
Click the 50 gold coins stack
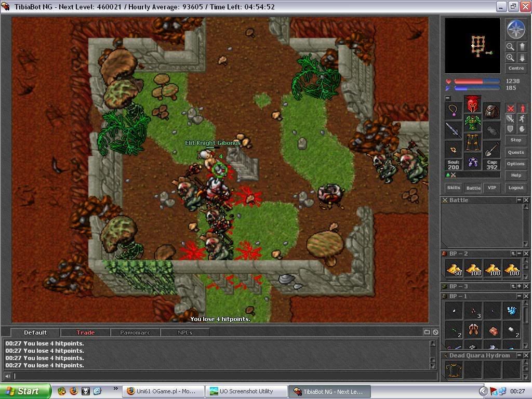coord(454,269)
